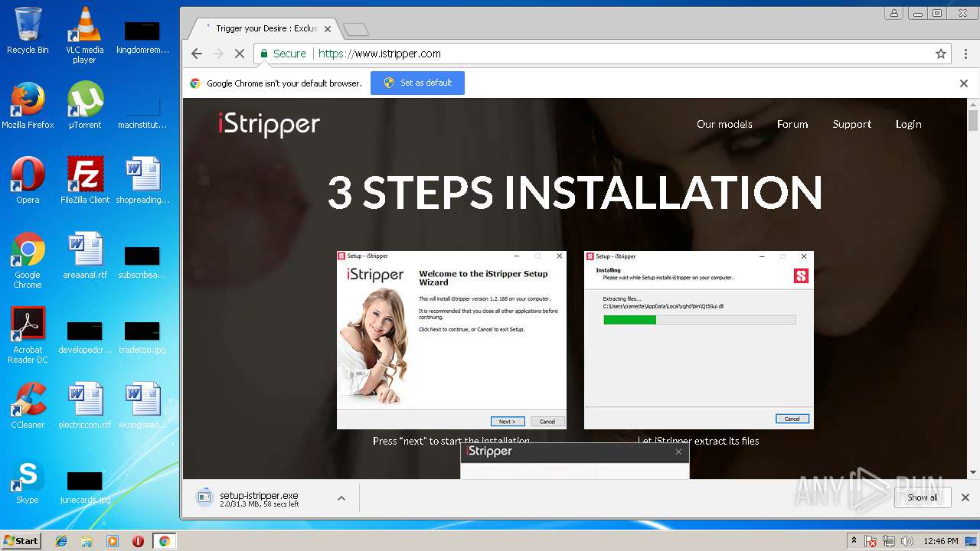
Task: Open the Support page
Action: tap(852, 124)
